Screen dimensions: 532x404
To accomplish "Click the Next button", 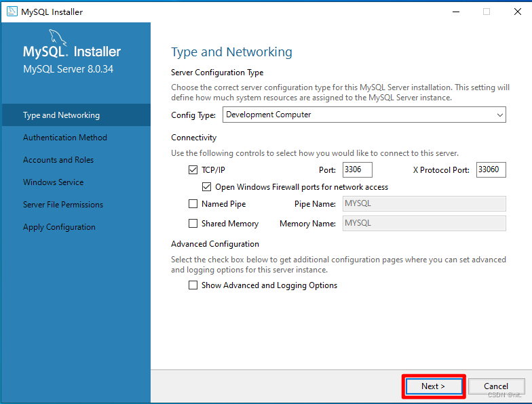I will (x=433, y=386).
